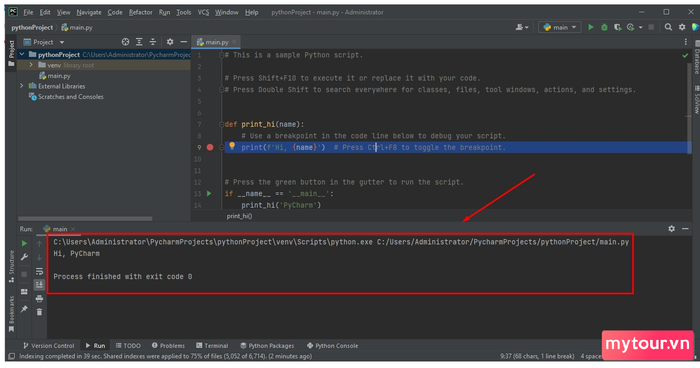
Task: Open IDE settings gear in top toolbar
Action: click(x=682, y=27)
